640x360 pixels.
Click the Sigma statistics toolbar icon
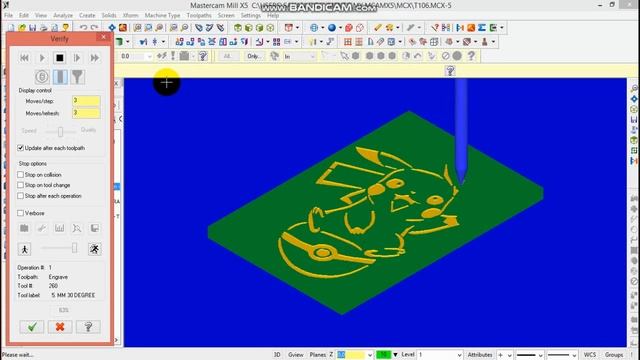482,27
